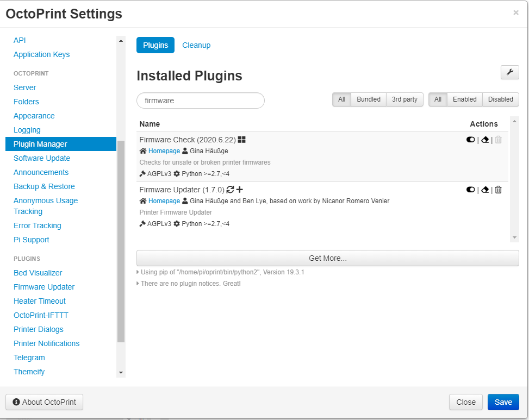Click the Name column header
Viewport: 529px width, 420px height.
pyautogui.click(x=150, y=124)
